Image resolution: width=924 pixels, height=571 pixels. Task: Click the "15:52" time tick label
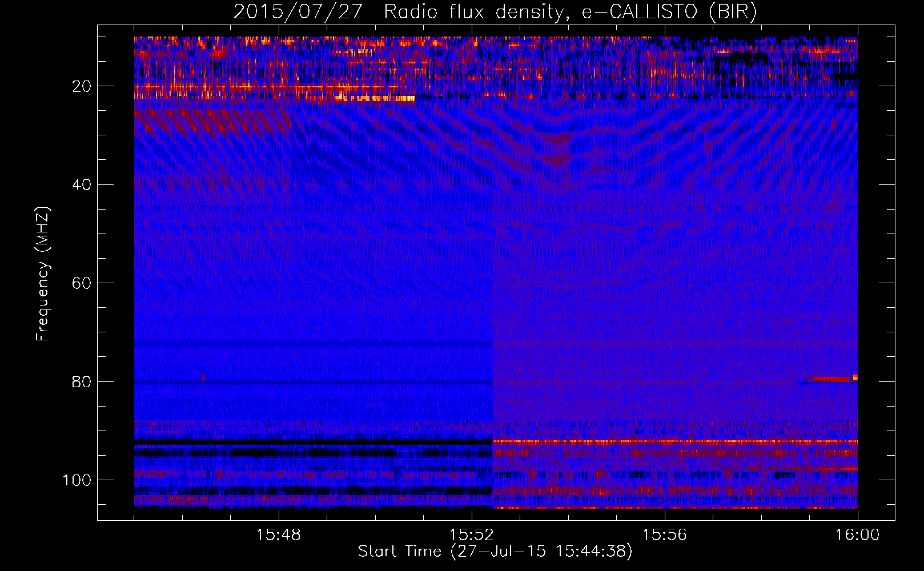[471, 535]
